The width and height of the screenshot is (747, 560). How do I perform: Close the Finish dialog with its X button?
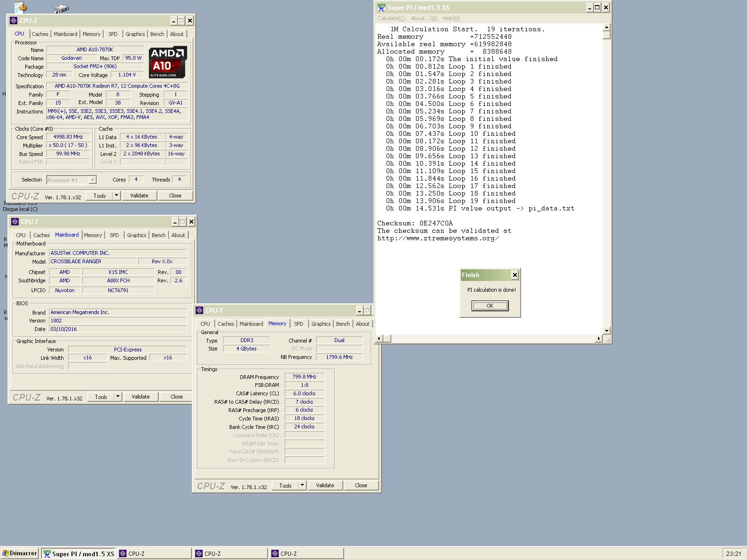coord(514,275)
